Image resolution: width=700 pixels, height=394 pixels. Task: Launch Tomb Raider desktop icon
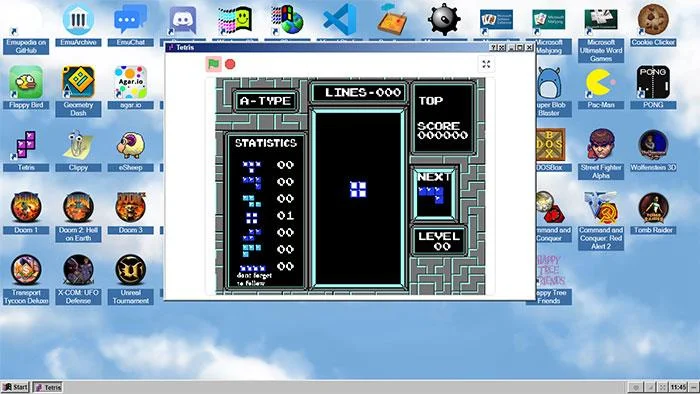coord(653,212)
